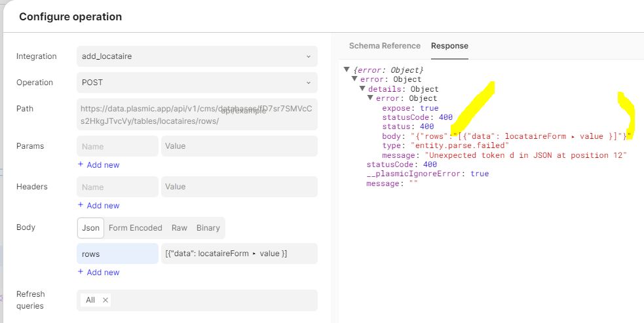Select the Json body type
This screenshot has width=644, height=323.
point(90,228)
